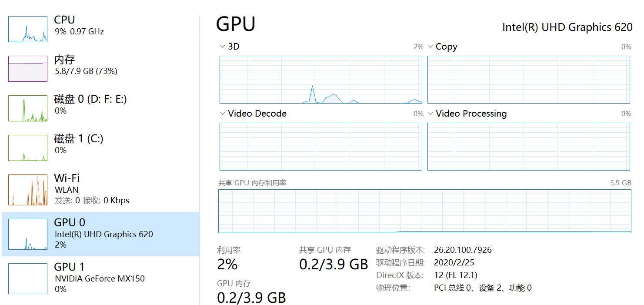Select the GPU heading title

pos(236,23)
